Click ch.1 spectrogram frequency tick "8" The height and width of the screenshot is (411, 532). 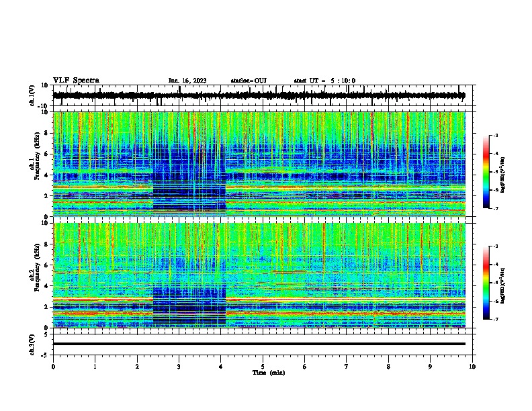pos(47,133)
